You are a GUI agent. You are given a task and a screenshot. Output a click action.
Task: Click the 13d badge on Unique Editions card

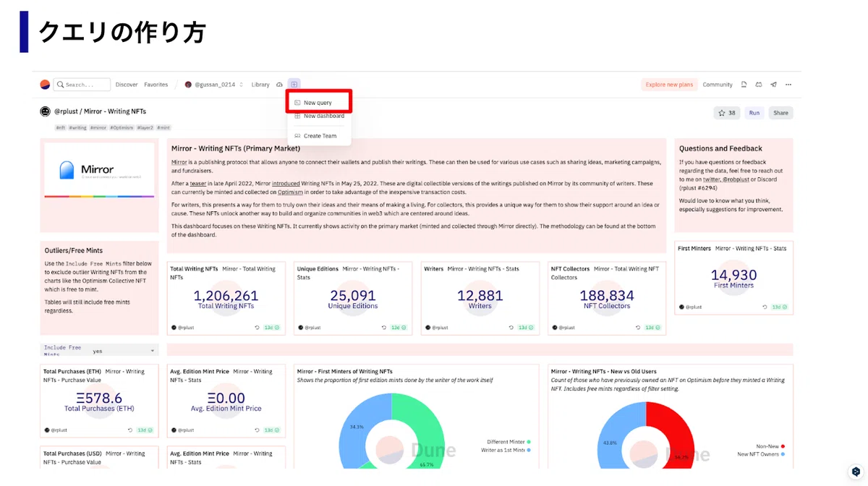tap(399, 328)
